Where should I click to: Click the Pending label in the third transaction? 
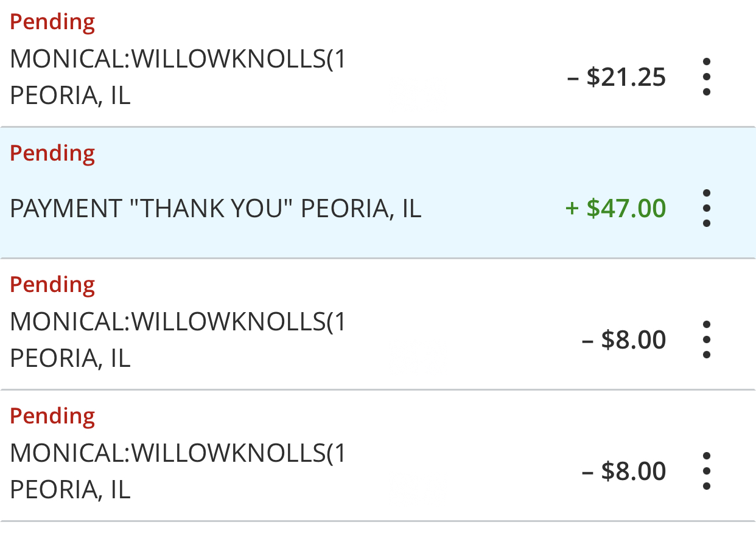[52, 285]
